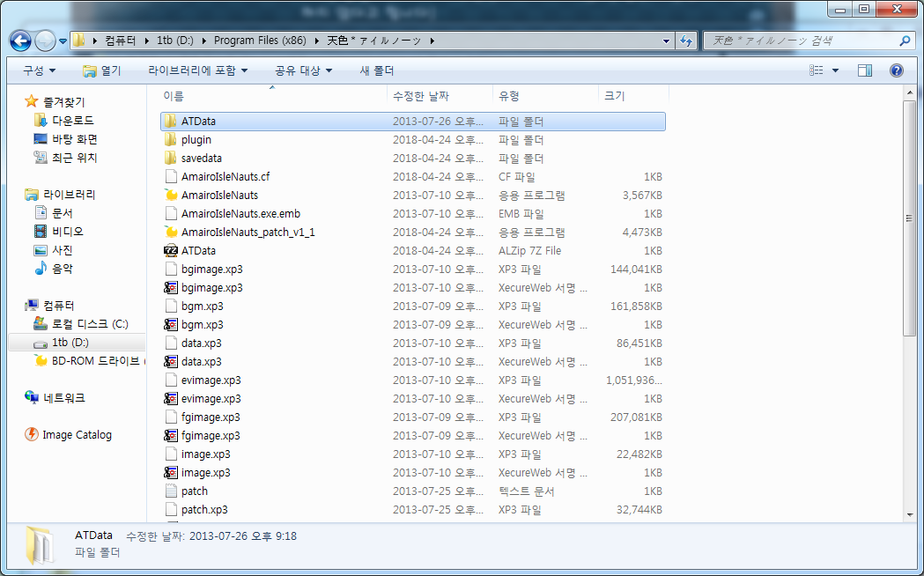Open 문서 library
Image resolution: width=924 pixels, height=576 pixels.
click(x=62, y=212)
